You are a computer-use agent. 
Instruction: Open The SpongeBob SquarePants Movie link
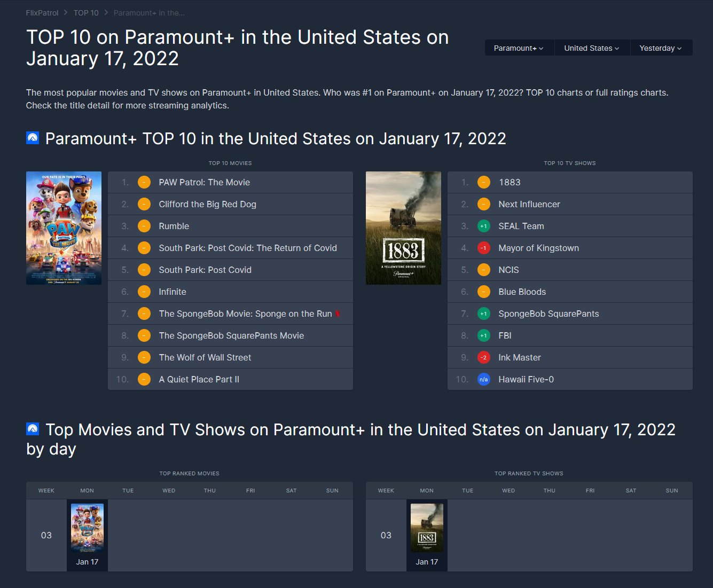point(231,335)
